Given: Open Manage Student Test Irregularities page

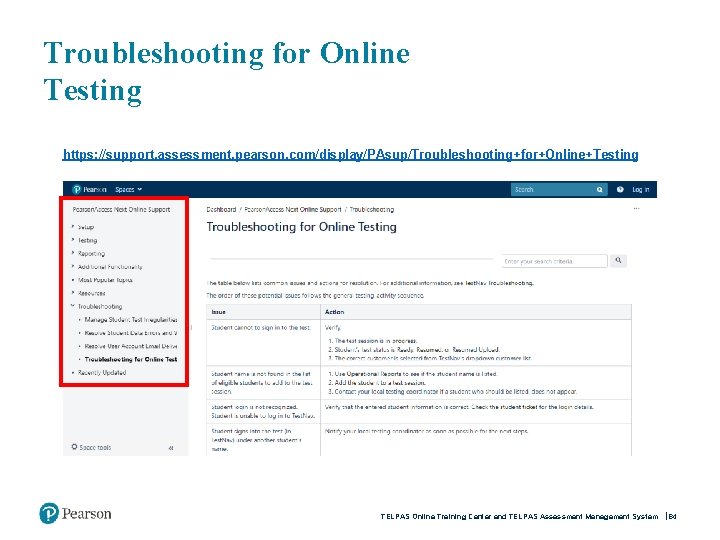Looking at the screenshot, I should 131,320.
